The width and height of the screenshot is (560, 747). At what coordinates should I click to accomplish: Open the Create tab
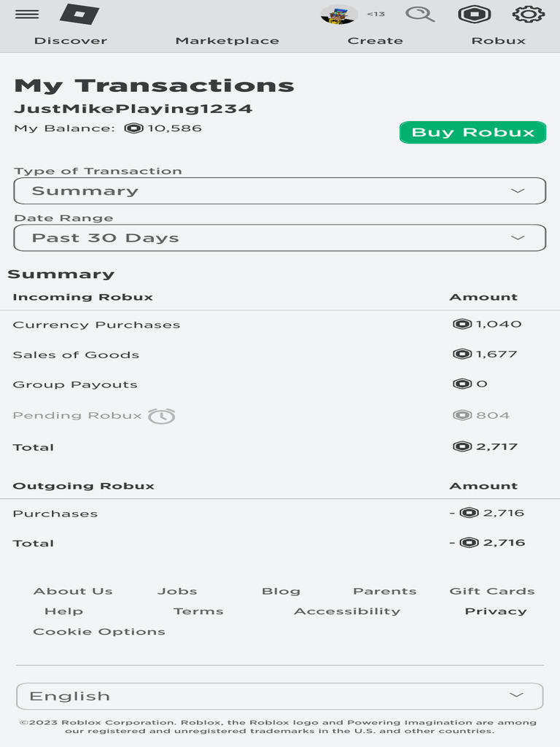coord(375,41)
